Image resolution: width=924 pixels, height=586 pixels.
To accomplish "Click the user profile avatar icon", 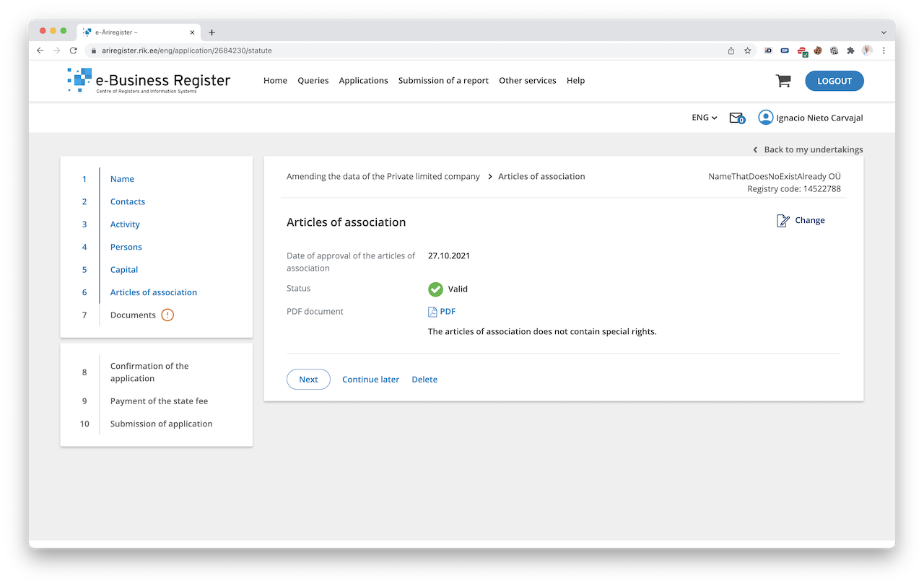I will tap(765, 118).
